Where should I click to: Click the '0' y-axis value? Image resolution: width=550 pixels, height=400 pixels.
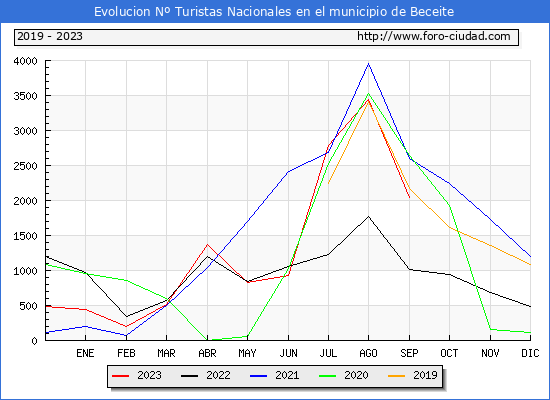pyautogui.click(x=34, y=341)
